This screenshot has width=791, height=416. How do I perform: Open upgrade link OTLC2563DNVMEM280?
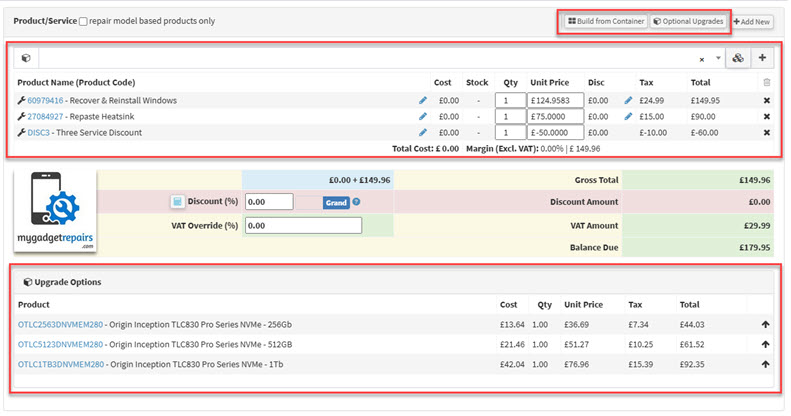pos(60,325)
